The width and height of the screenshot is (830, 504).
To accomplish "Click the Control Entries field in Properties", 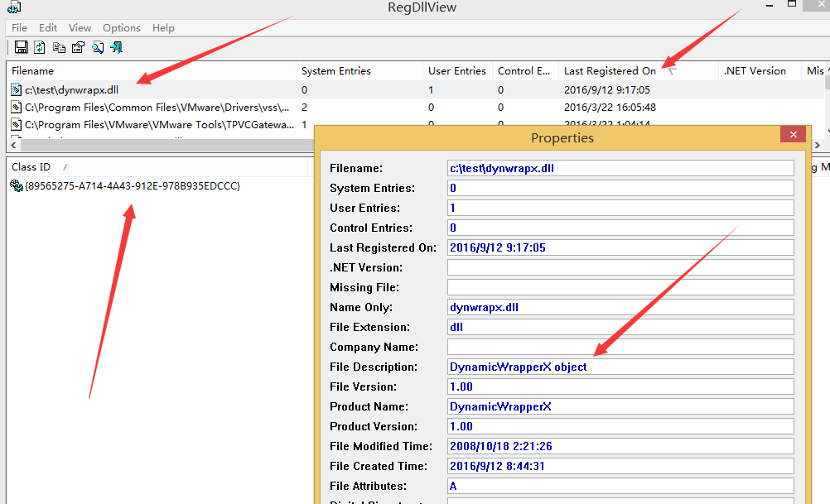I will pos(620,228).
